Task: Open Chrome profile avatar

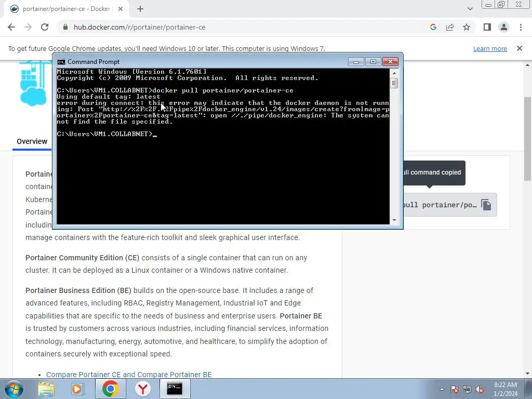Action: 504,27
